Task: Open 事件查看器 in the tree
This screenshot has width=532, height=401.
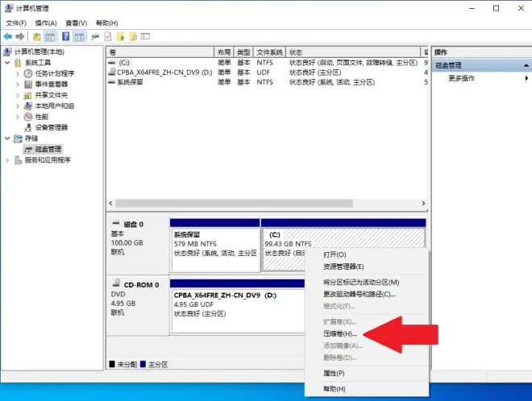Action: pyautogui.click(x=52, y=84)
